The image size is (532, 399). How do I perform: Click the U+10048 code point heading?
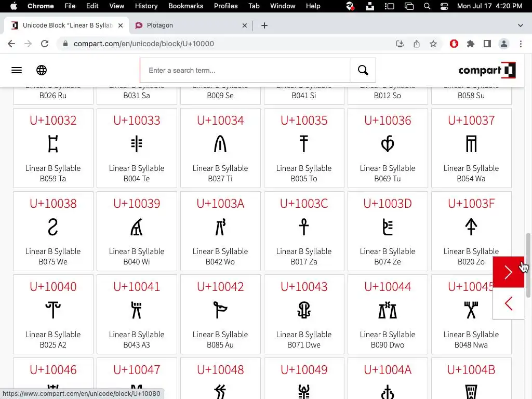(x=220, y=370)
